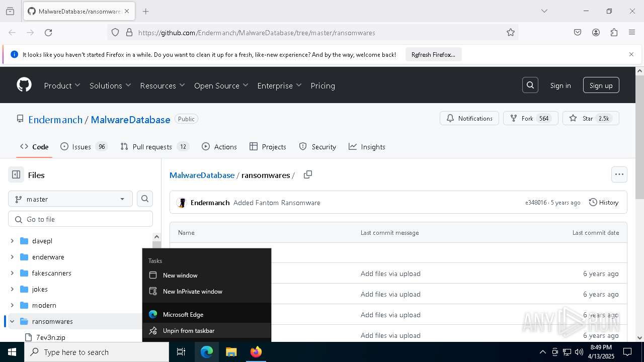Open the master branch dropdown

click(70, 199)
